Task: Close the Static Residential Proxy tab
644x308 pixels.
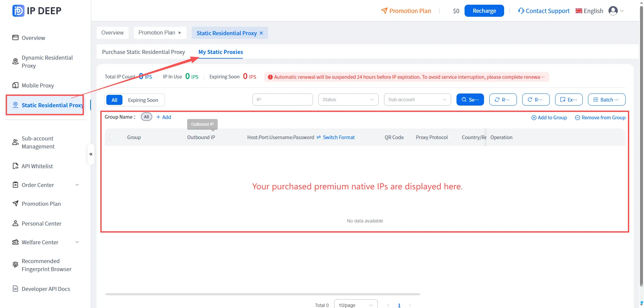Action: tap(261, 33)
